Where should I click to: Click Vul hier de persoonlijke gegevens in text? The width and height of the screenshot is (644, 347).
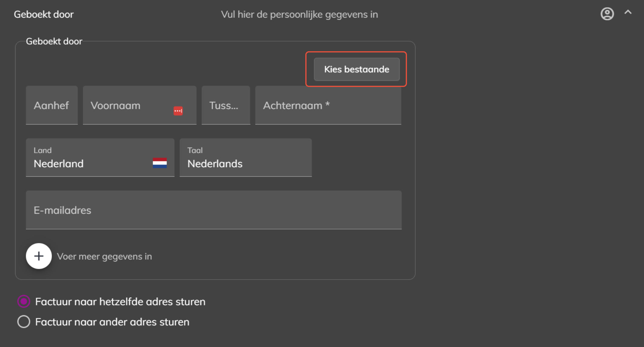point(300,15)
